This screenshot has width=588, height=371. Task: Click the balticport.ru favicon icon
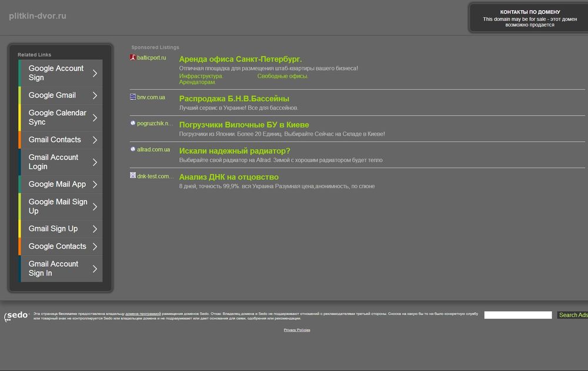tap(133, 58)
